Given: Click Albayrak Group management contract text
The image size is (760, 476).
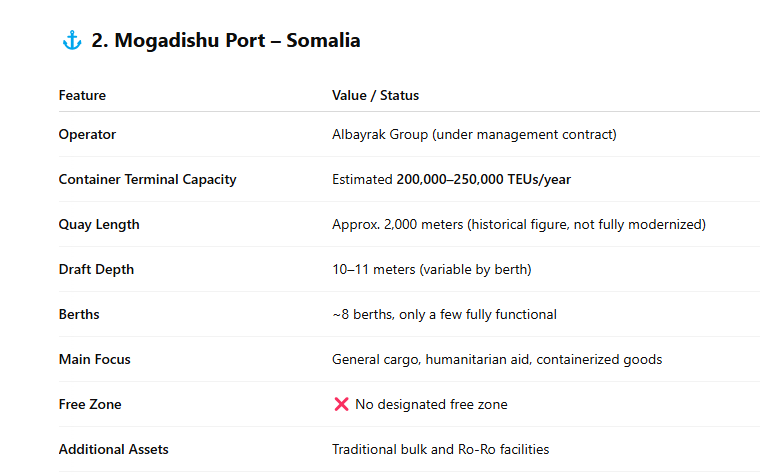Looking at the screenshot, I should coord(474,134).
